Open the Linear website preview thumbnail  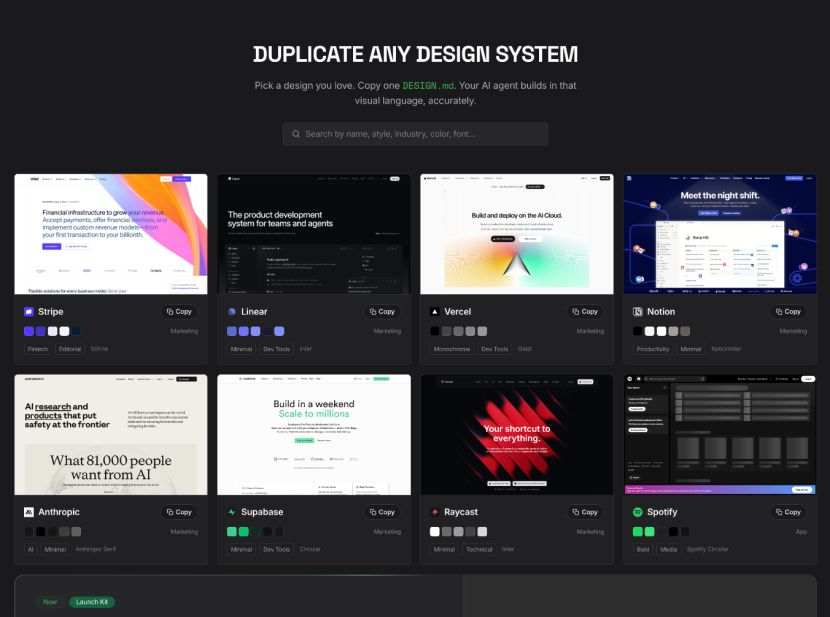click(314, 234)
